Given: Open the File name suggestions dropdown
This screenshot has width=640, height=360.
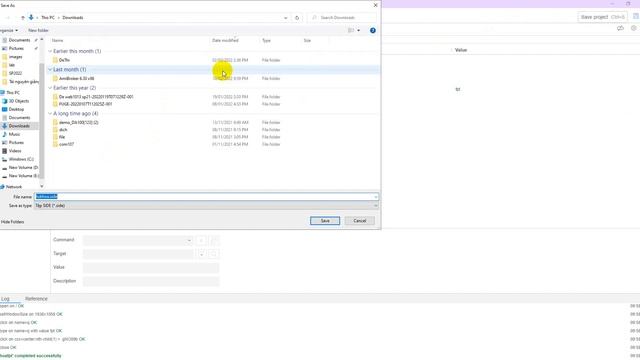Looking at the screenshot, I should (x=376, y=197).
